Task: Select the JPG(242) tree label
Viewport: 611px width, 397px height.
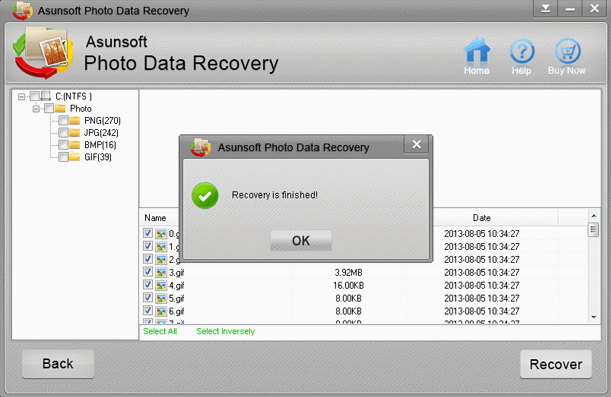Action: (x=101, y=133)
